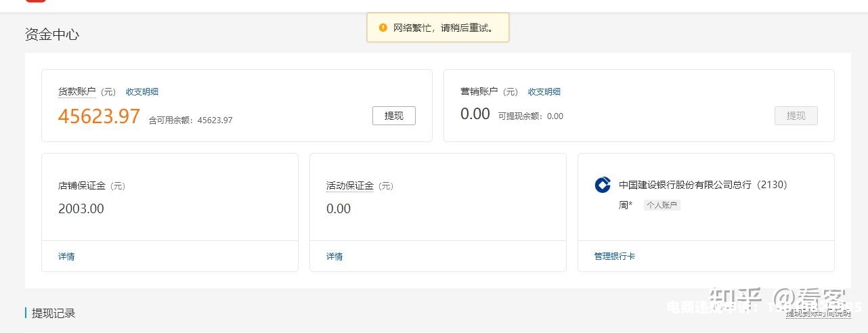
Task: Click the 个人账户 tag
Action: (661, 205)
